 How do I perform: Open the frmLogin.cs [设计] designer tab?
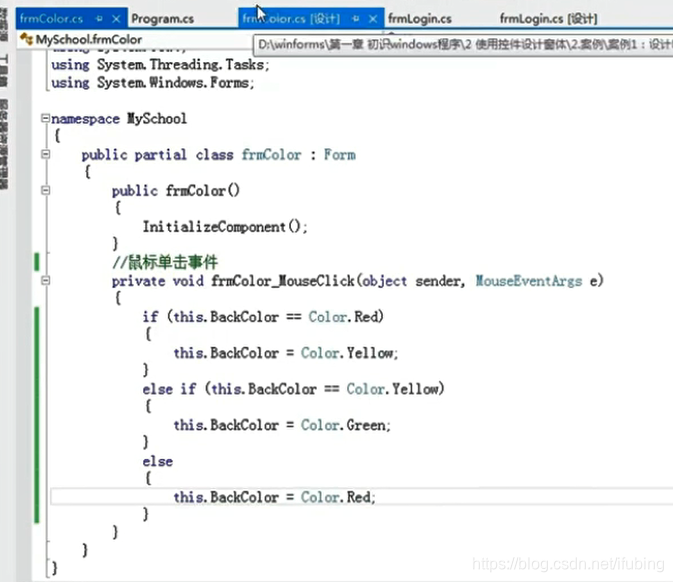point(548,19)
